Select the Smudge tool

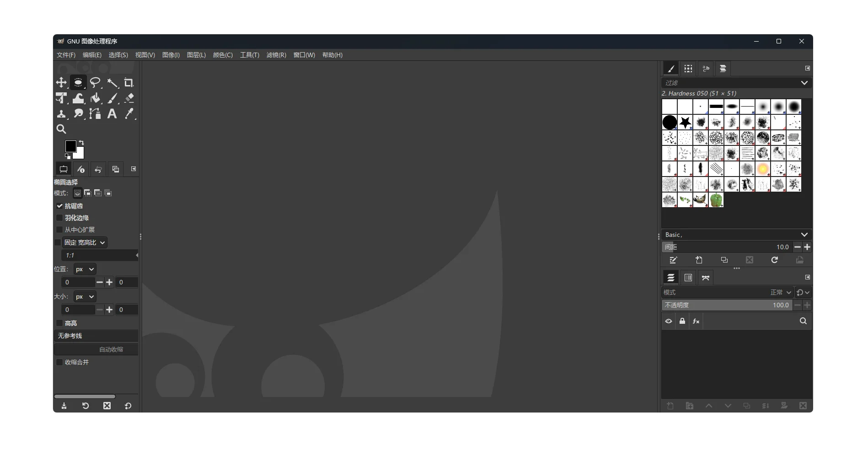(78, 114)
